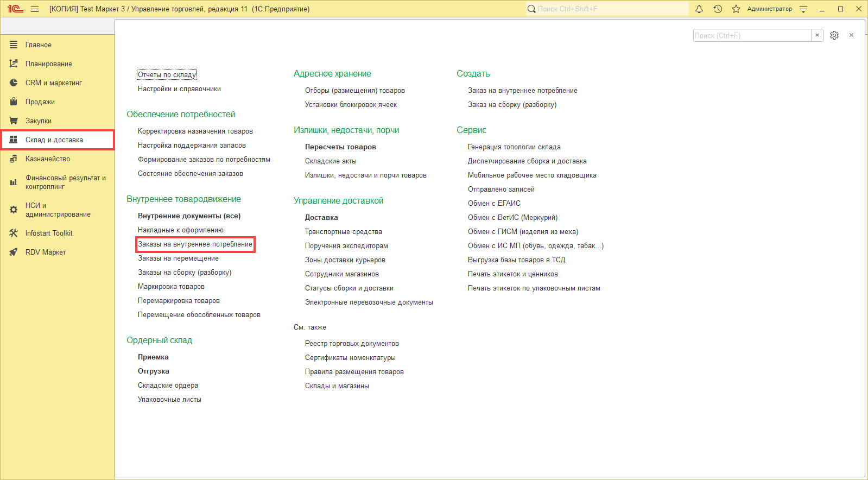Open Обмен с ЕГАИС
The width and height of the screenshot is (868, 480).
click(x=494, y=204)
